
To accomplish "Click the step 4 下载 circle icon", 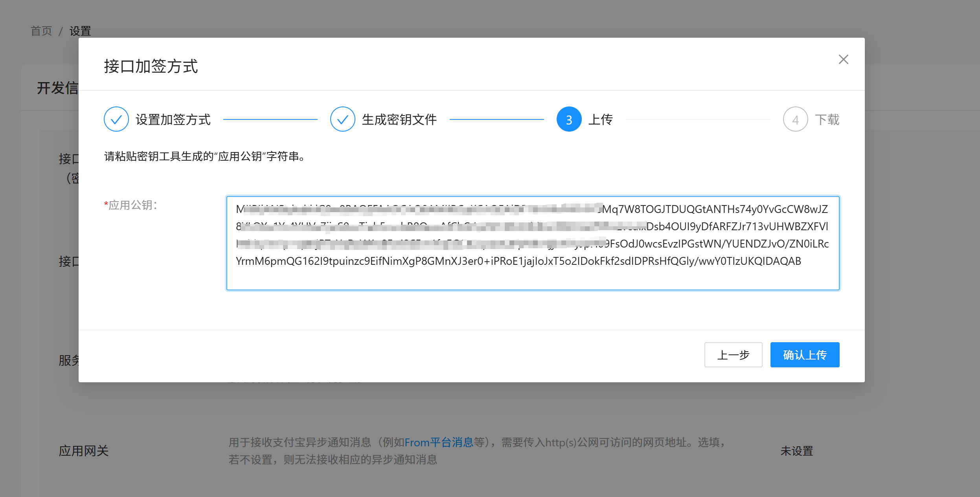I will coord(795,119).
